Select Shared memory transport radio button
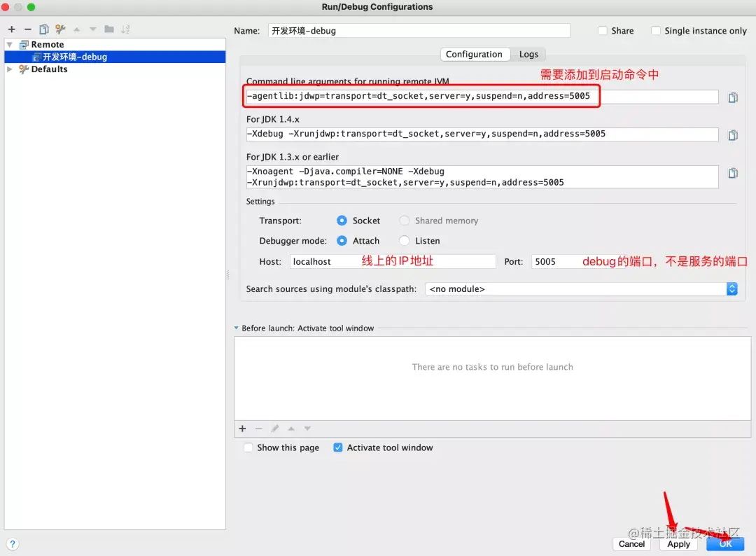Image resolution: width=756 pixels, height=556 pixels. click(405, 221)
